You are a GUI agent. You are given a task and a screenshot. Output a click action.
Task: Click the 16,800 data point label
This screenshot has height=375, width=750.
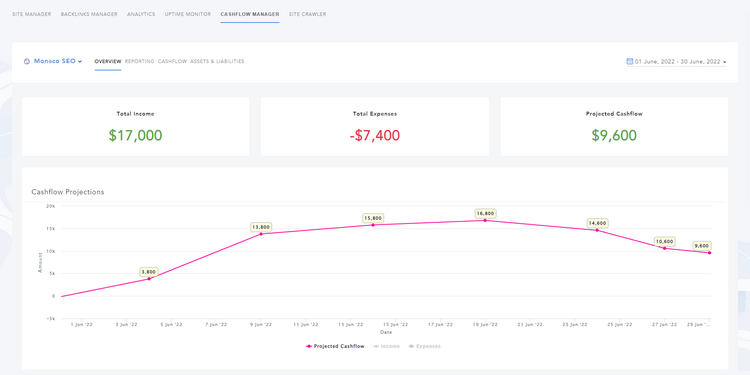coord(485,213)
